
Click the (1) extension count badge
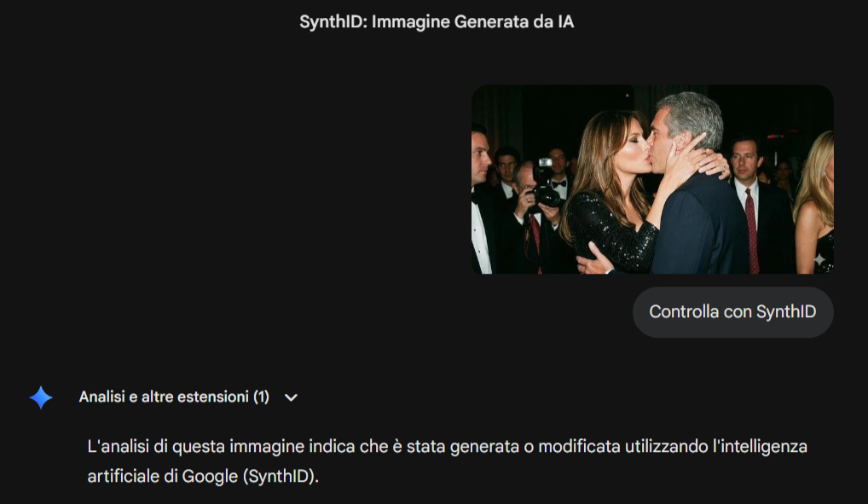point(261,397)
